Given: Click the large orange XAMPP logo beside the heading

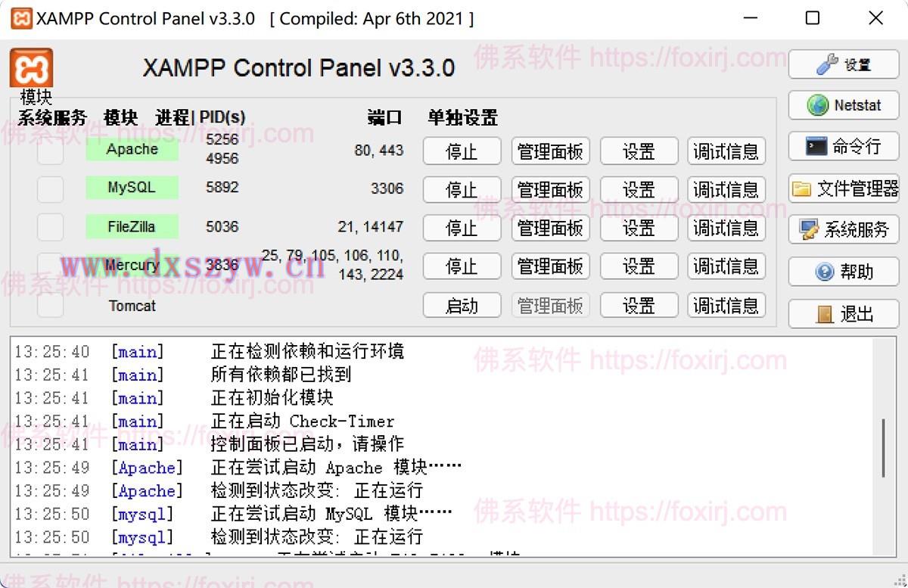Looking at the screenshot, I should [31, 68].
